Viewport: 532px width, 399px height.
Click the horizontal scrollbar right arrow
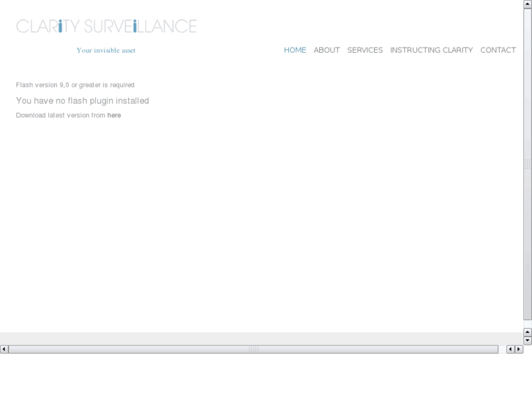coord(519,349)
